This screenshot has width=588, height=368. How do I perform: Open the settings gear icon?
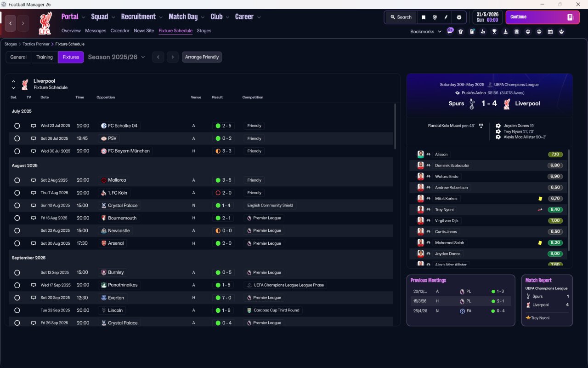point(458,17)
